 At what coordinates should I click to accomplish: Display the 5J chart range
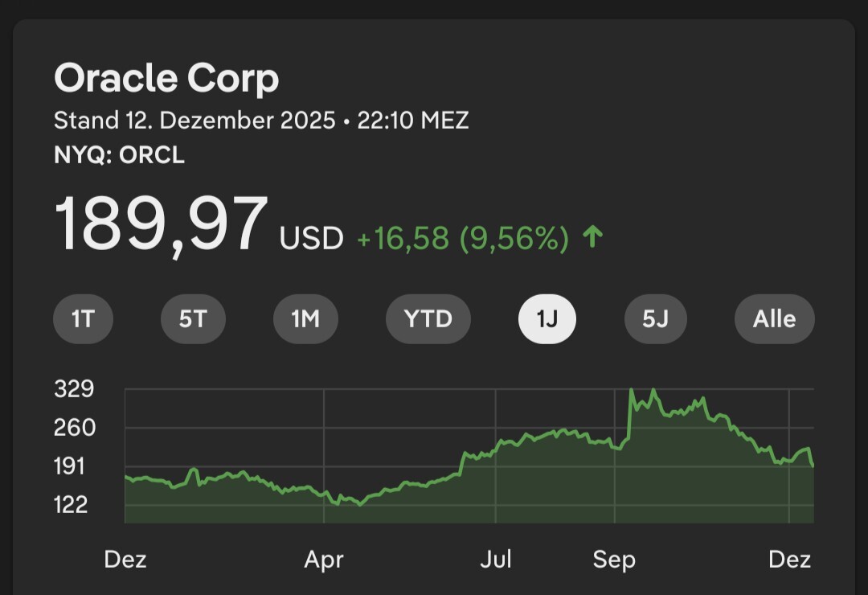pyautogui.click(x=656, y=319)
